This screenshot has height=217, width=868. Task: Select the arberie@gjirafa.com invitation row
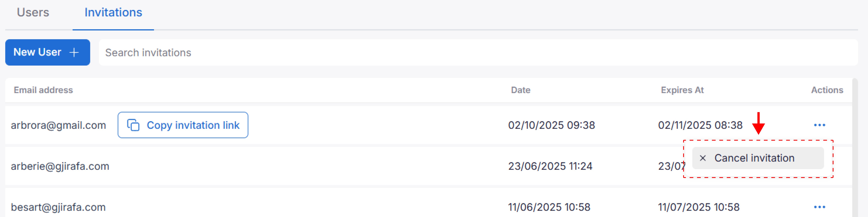point(303,166)
